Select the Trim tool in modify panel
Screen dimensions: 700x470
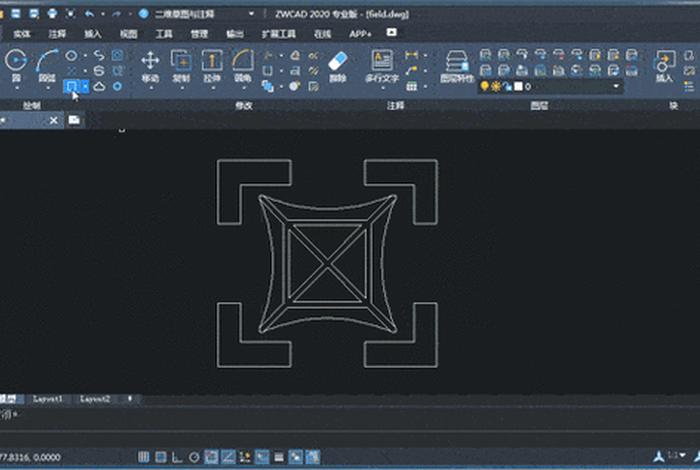pos(267,55)
